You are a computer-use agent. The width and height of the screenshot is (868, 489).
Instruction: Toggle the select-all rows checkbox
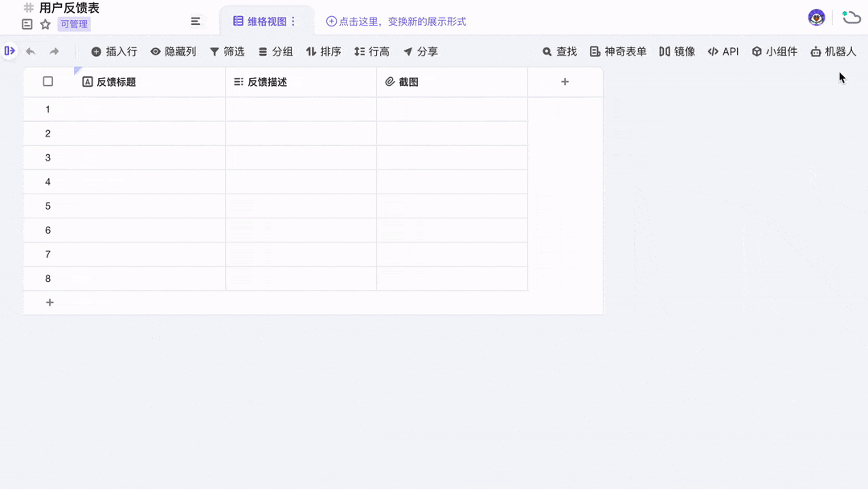[48, 81]
